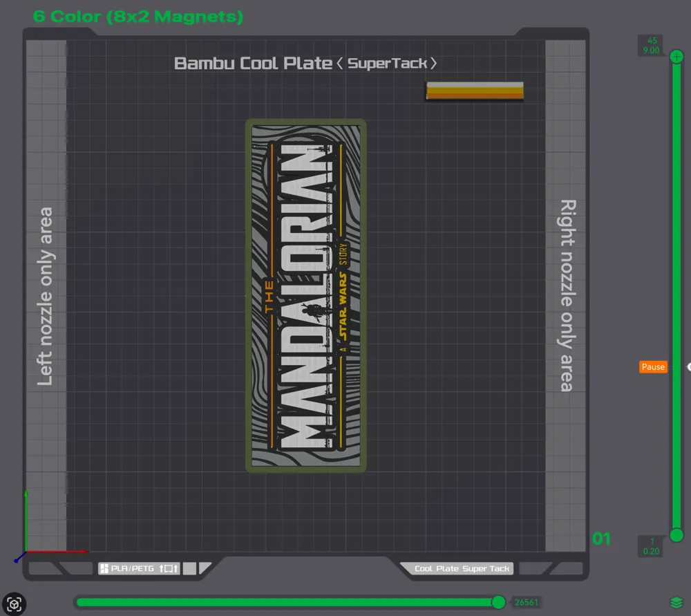Click the top layer value '45 9.00'
The image size is (691, 616).
point(652,46)
